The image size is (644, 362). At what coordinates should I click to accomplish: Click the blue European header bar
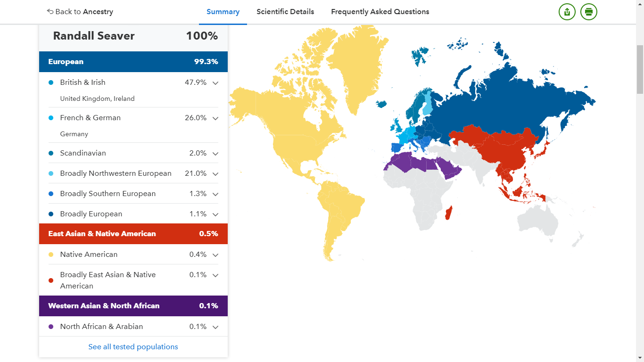[x=133, y=62]
